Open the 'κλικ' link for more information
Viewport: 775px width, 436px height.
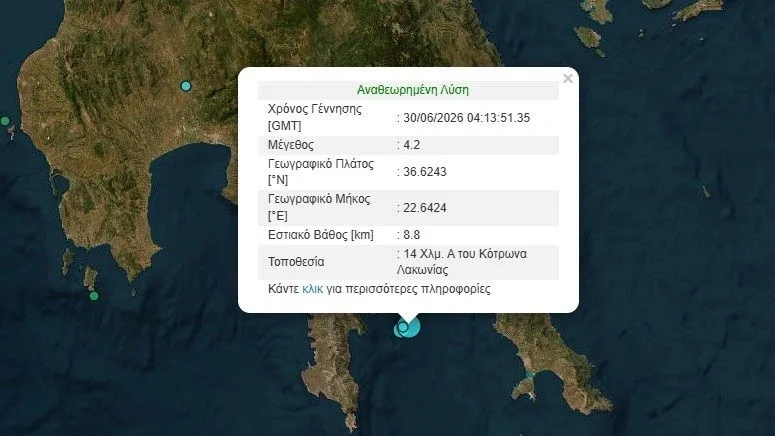coord(312,289)
